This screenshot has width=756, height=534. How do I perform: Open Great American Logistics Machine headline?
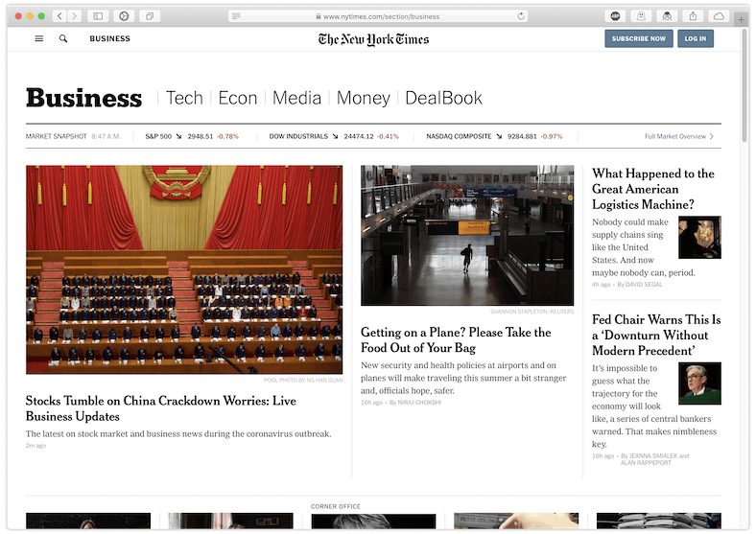tap(653, 189)
